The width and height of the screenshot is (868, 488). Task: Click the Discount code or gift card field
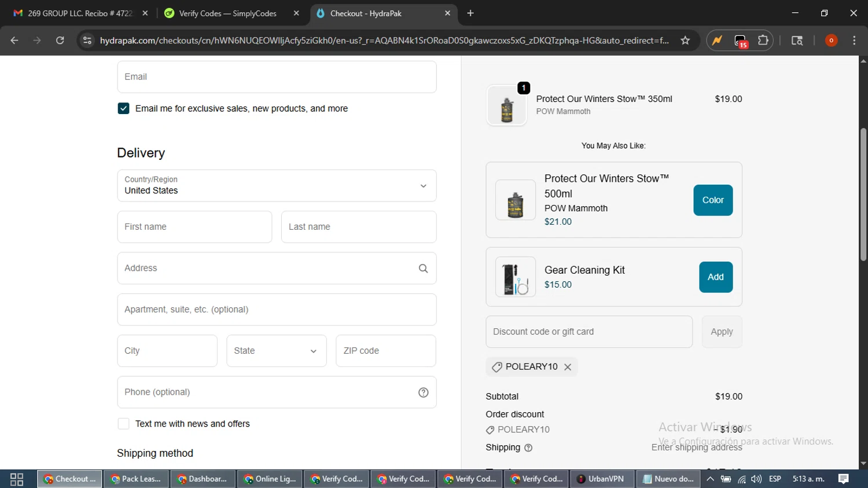[589, 332]
